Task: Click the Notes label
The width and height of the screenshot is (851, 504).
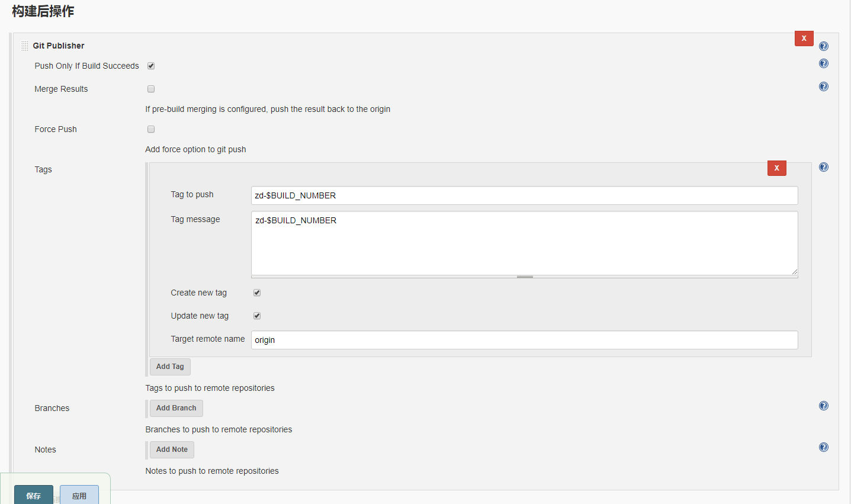Action: click(45, 450)
